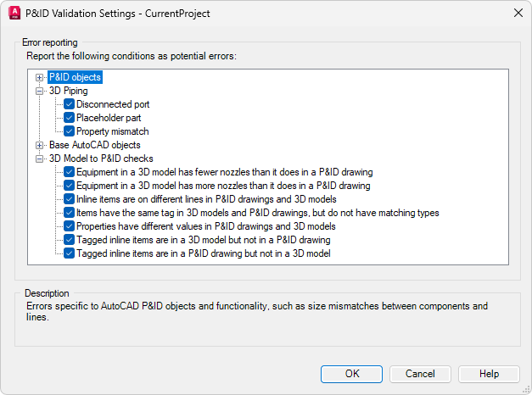532x395 pixels.
Task: Select the P&ID objects tree item
Action: point(75,77)
